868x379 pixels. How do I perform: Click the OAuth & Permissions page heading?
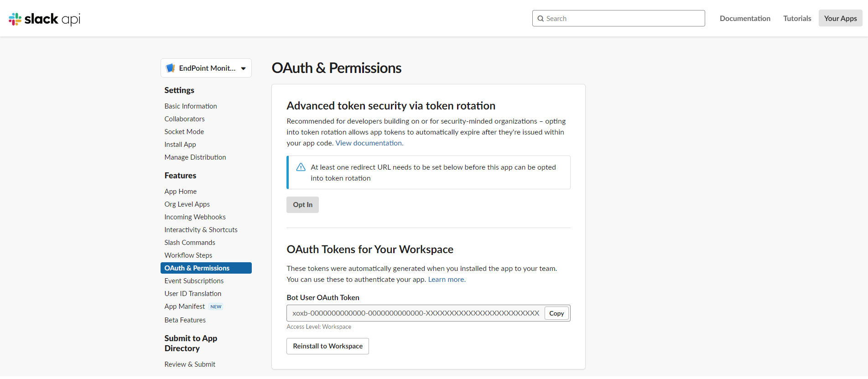(x=337, y=68)
